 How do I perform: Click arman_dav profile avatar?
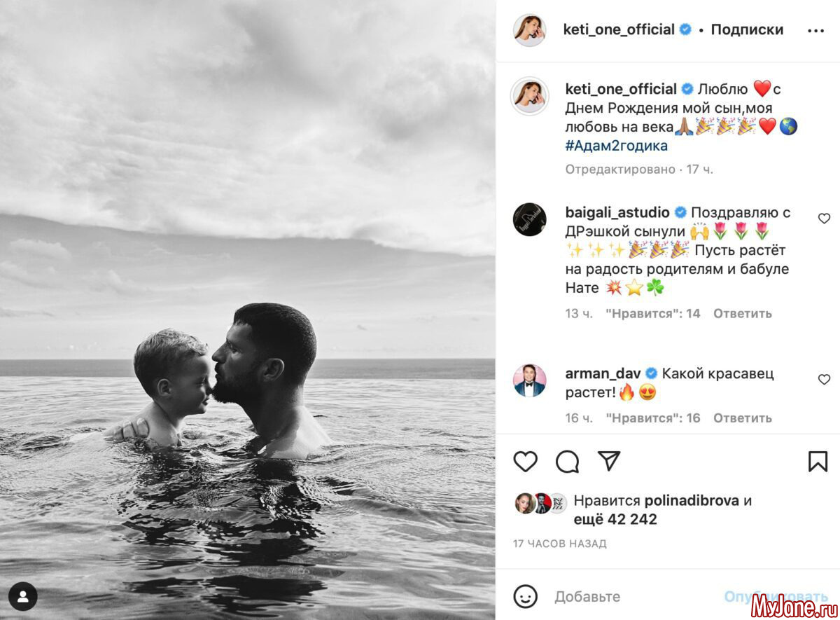pos(529,380)
